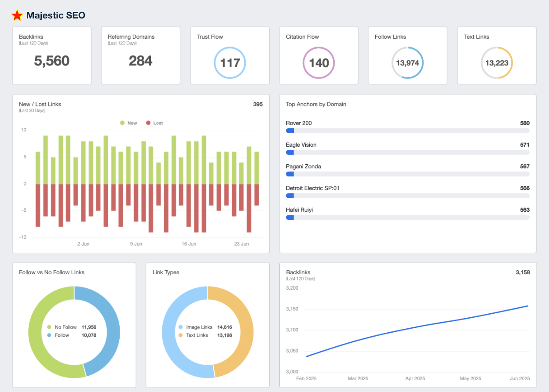The height and width of the screenshot is (392, 549).
Task: Click the Link Types donut chart center
Action: click(208, 332)
